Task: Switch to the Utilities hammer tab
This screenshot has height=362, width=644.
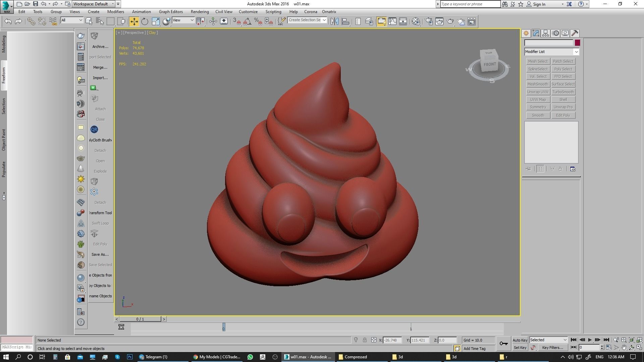Action: click(575, 33)
